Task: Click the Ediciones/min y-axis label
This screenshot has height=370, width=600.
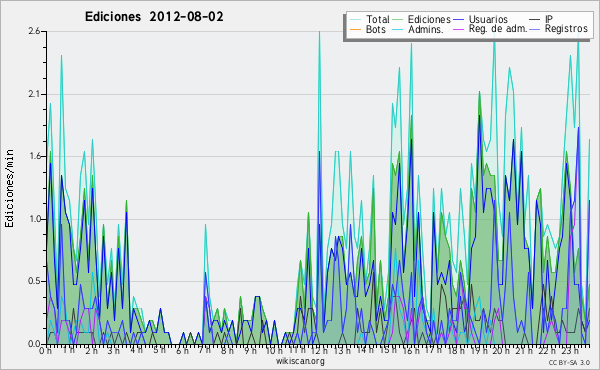Action: click(9, 188)
